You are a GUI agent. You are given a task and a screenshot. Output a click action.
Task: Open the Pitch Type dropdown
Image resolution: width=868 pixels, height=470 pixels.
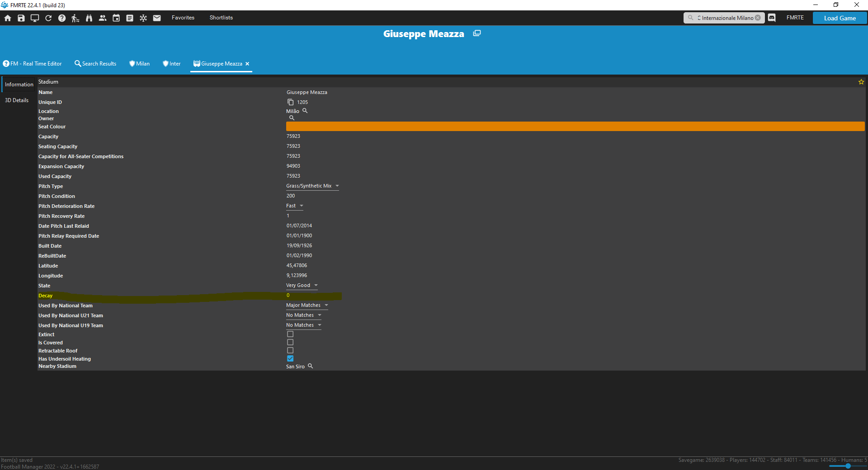(312, 186)
